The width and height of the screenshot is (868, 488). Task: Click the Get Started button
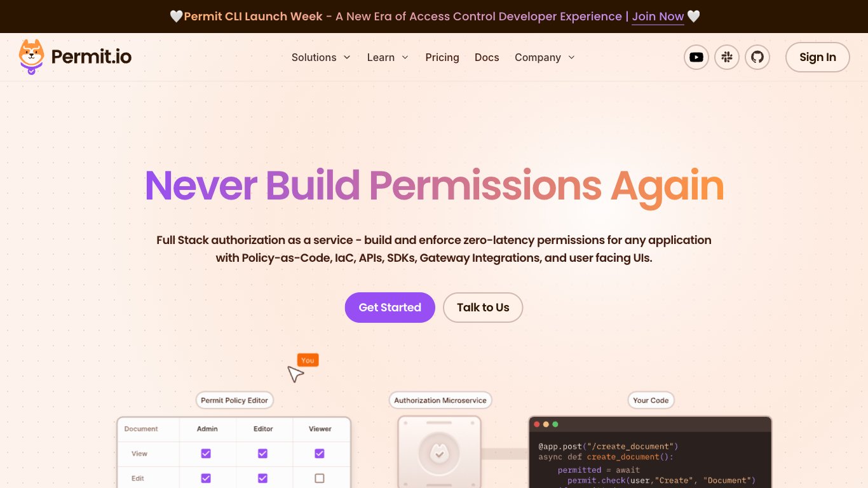pyautogui.click(x=390, y=308)
